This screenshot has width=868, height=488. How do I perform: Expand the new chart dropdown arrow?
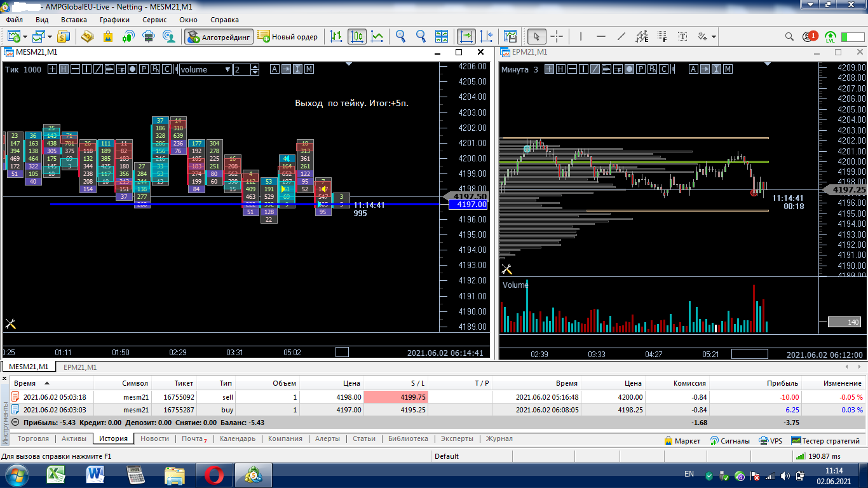[x=24, y=37]
